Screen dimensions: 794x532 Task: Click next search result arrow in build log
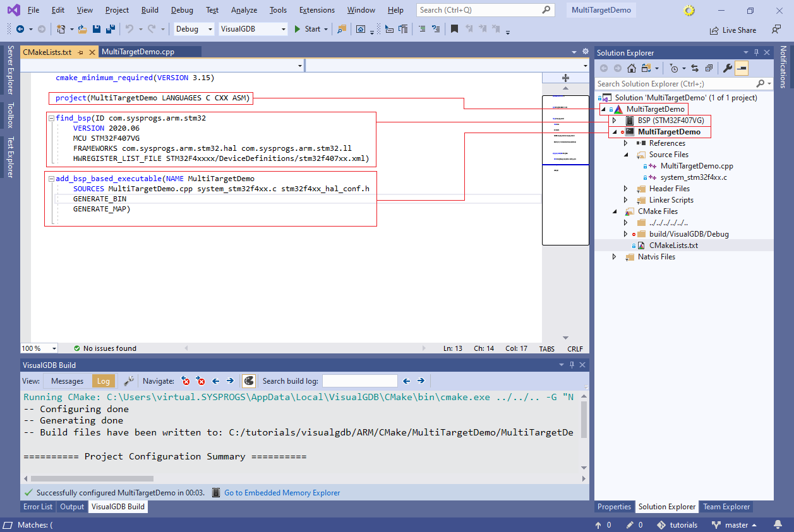tap(421, 381)
